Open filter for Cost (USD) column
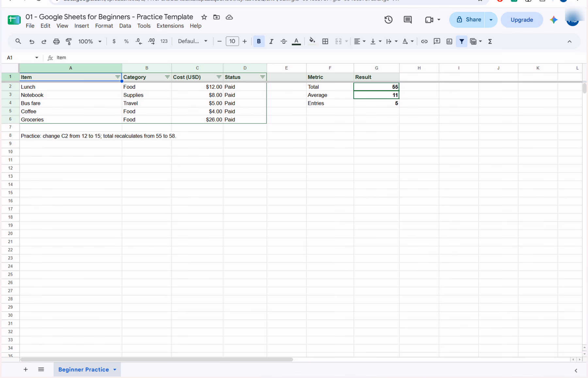The height and width of the screenshot is (378, 588). tap(219, 77)
